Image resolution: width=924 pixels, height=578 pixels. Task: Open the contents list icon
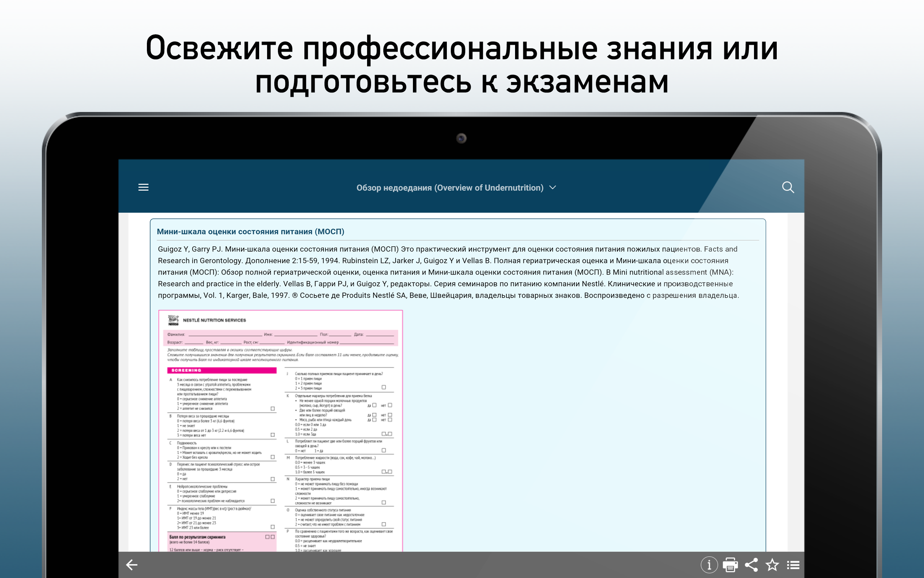793,565
